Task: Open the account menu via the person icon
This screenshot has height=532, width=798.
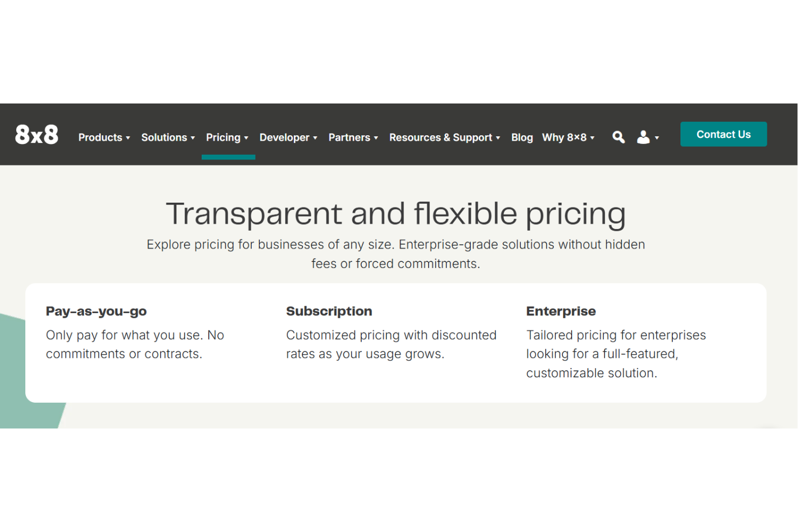Action: point(643,137)
